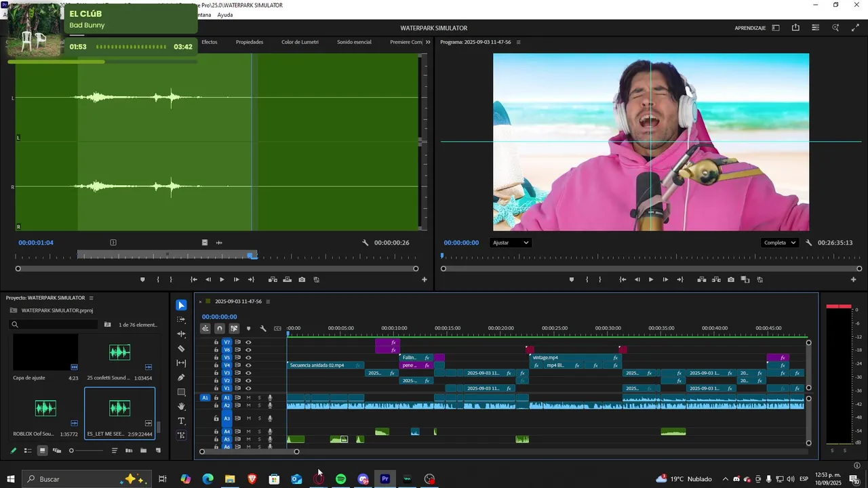868x488 pixels.
Task: Open timeline display settings wrench
Action: coord(263,329)
